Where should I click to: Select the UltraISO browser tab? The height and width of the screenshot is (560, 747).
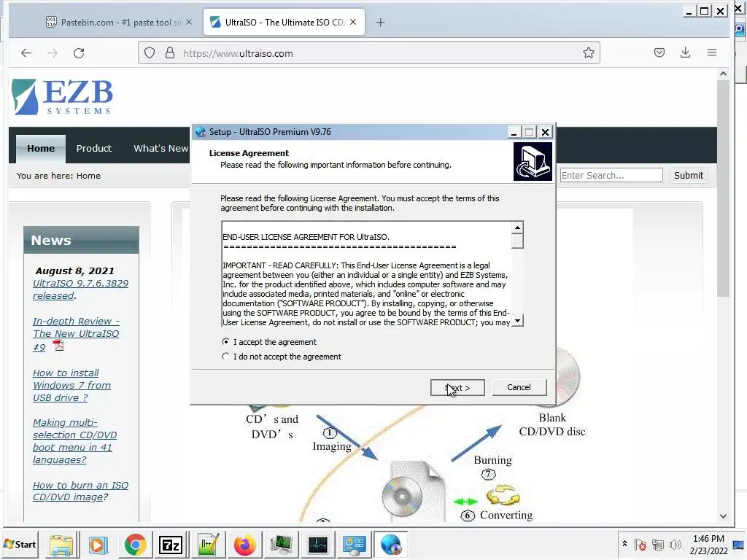(284, 22)
